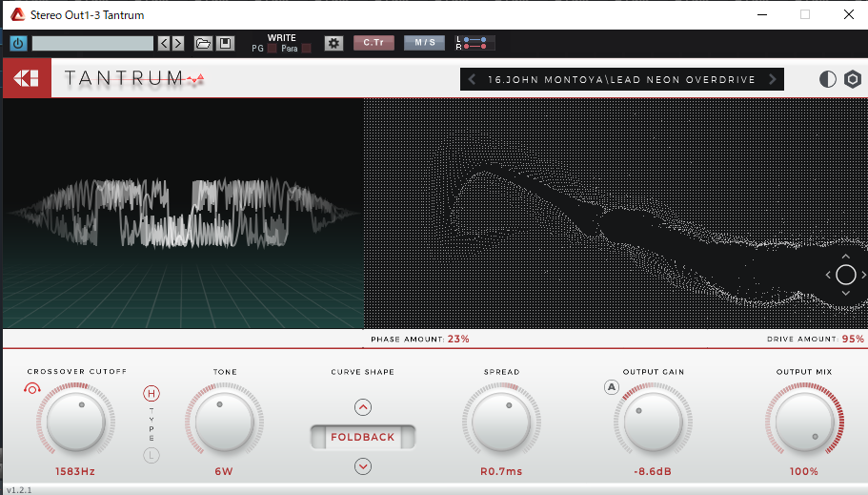Screen dimensions: 868x495
Task: Click the 1583Hz cutoff value
Action: pos(75,472)
